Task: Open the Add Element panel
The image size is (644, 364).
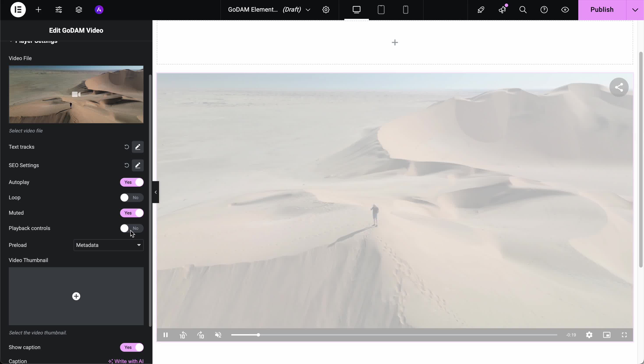Action: tap(39, 9)
